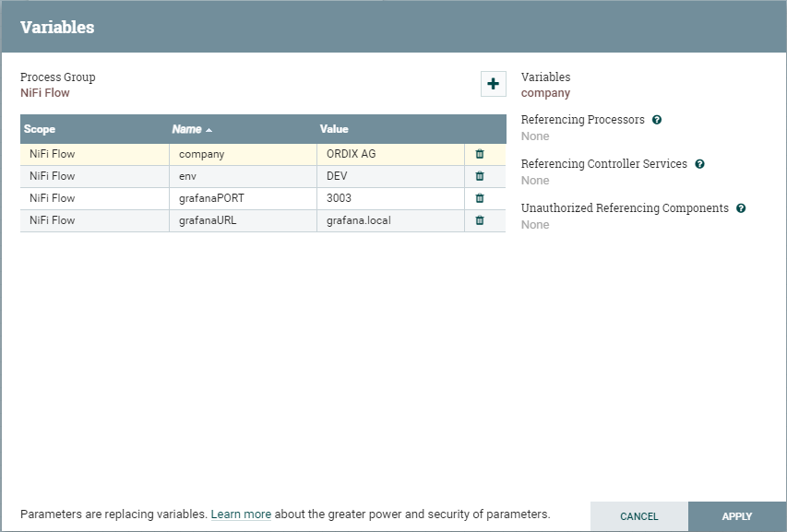Click the NiFi Flow scope in the grafanaURL row
The image size is (787, 532).
tap(95, 220)
